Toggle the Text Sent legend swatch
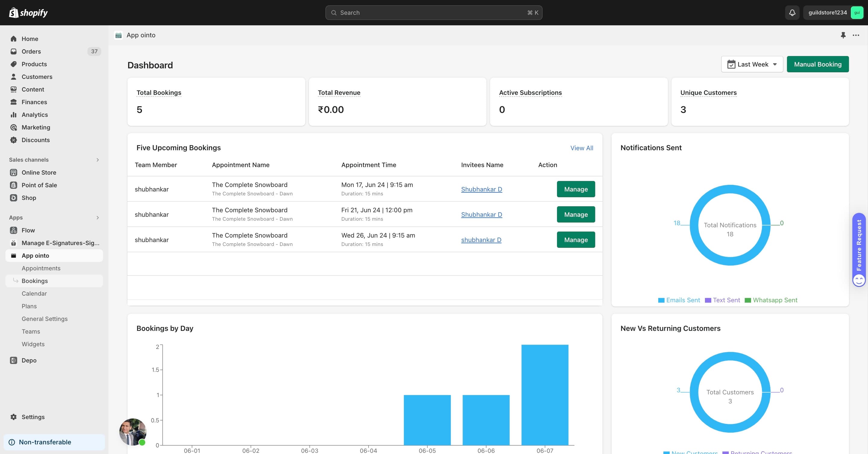 pos(708,300)
